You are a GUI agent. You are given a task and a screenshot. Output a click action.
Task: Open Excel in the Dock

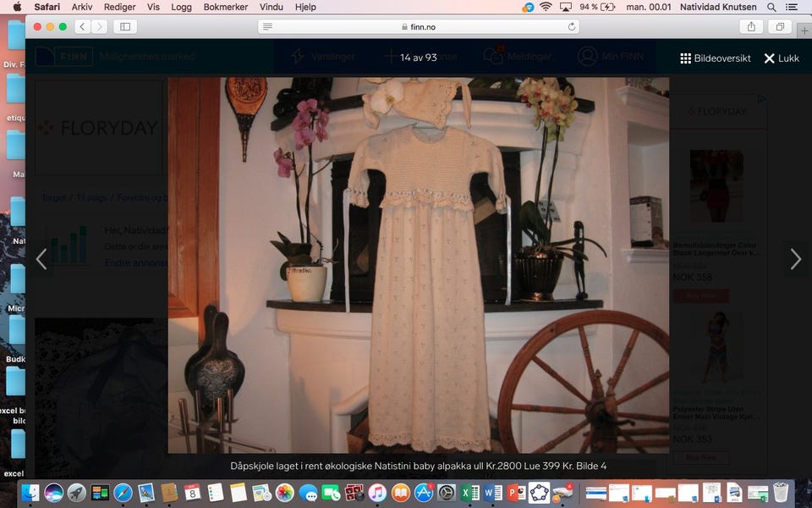click(x=469, y=493)
